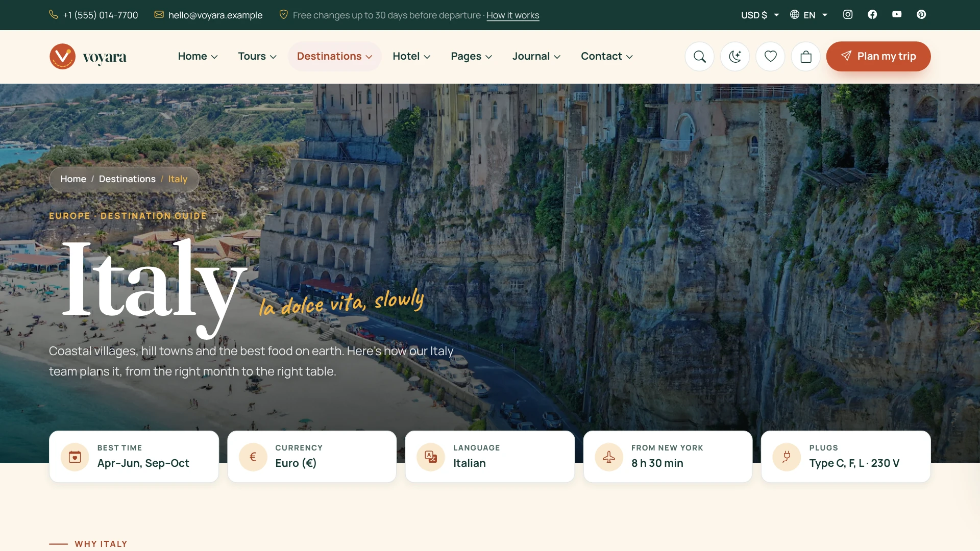Visit the Instagram profile icon
980x551 pixels.
click(848, 15)
